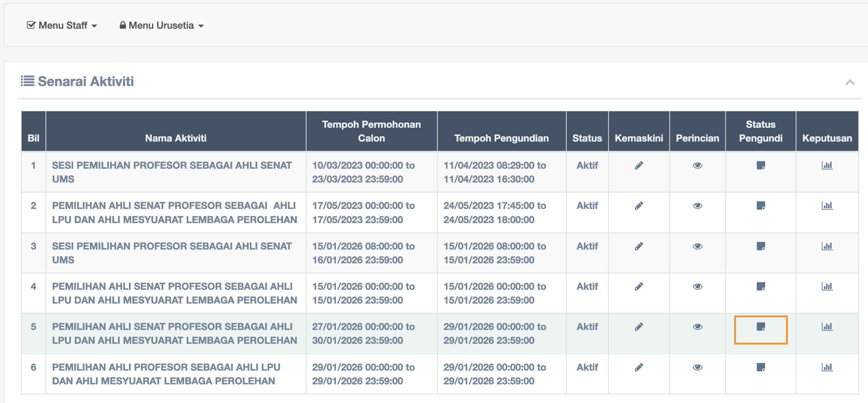
Task: View Perincian eye icon for row 1
Action: pyautogui.click(x=698, y=166)
